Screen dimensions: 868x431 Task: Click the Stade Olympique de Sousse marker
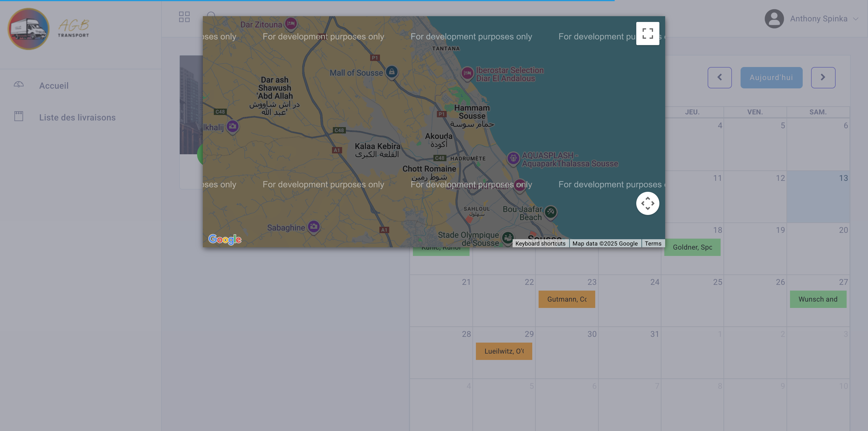pyautogui.click(x=507, y=238)
